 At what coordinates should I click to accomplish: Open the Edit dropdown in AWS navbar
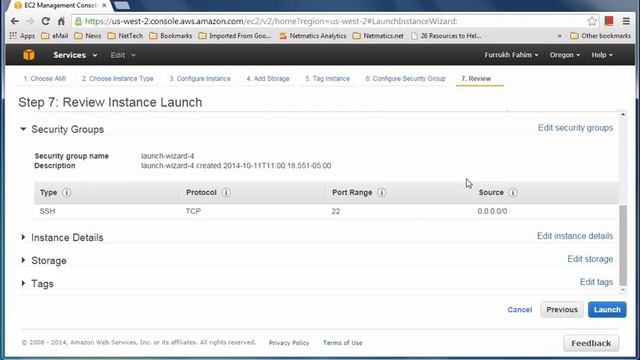123,55
